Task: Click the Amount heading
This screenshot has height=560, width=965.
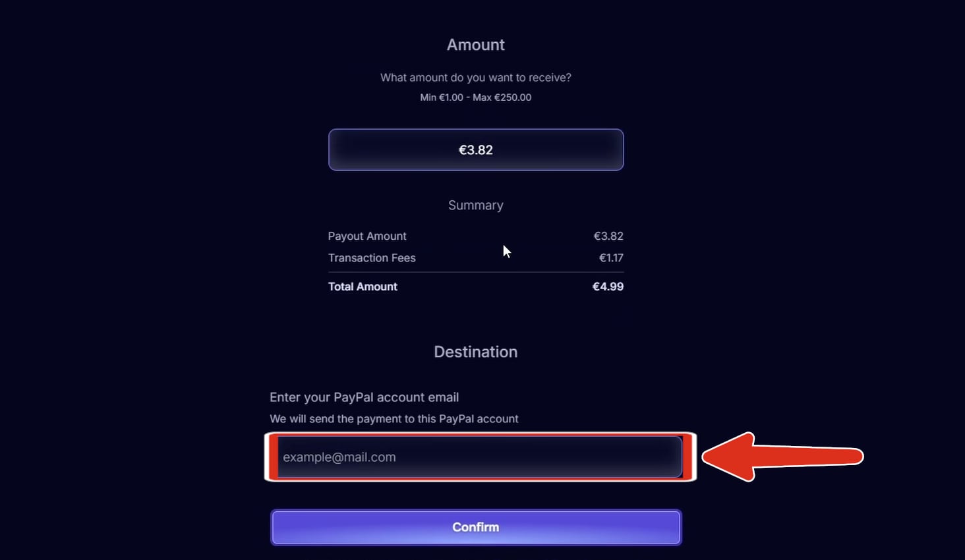Action: [x=476, y=45]
